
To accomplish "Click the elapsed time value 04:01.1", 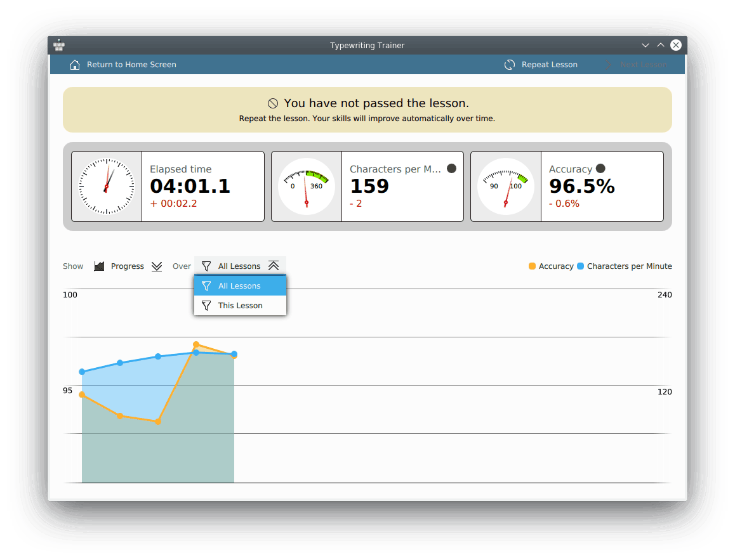I will click(190, 186).
